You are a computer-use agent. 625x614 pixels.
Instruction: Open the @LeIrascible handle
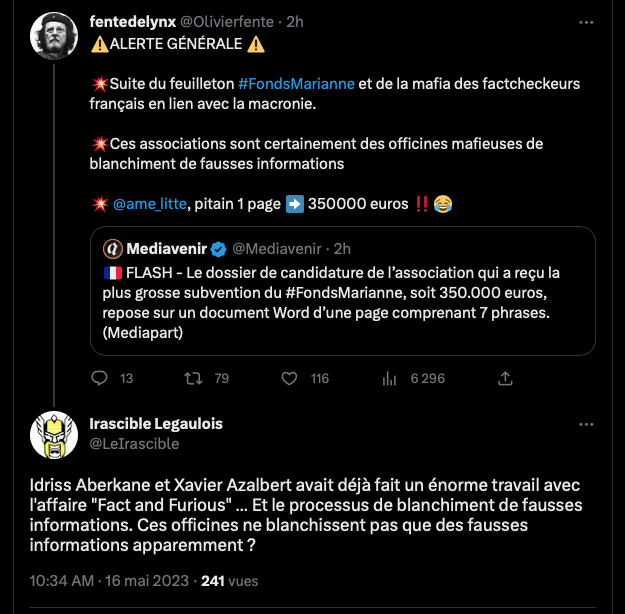point(134,443)
